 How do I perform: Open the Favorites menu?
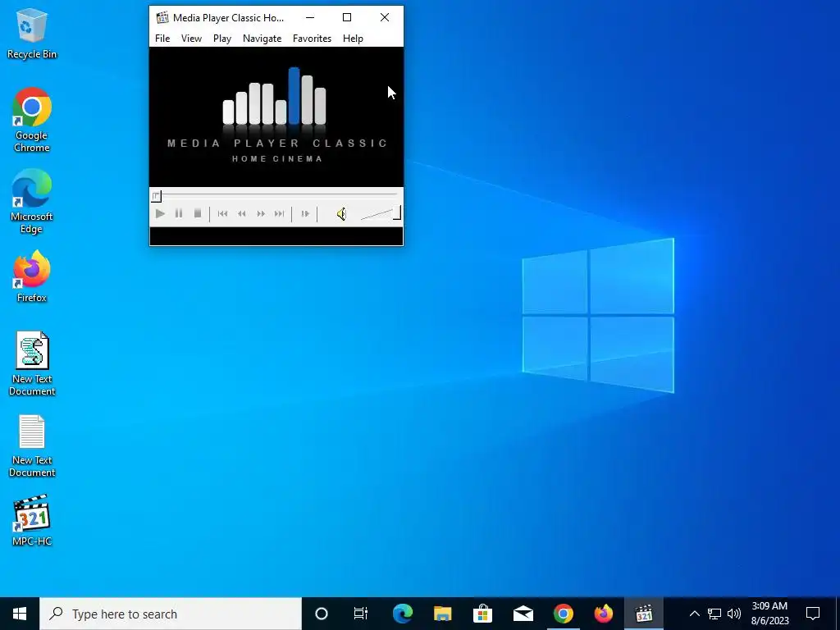click(312, 39)
